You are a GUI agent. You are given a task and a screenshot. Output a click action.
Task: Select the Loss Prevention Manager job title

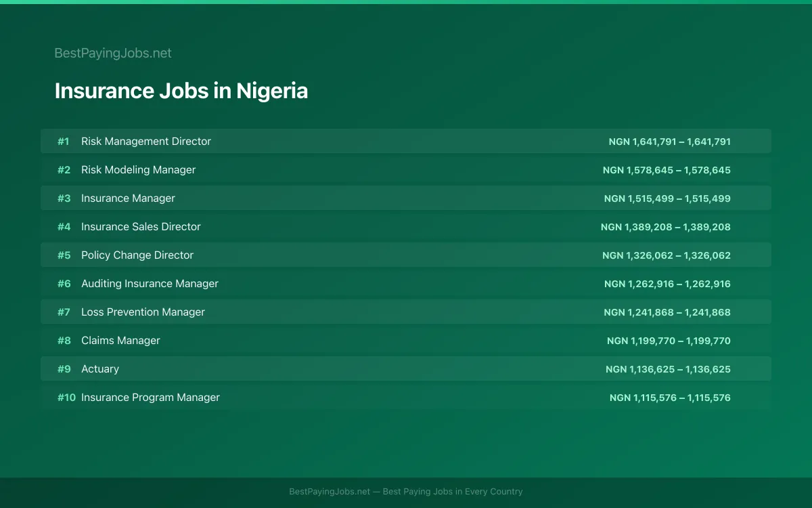[143, 312]
